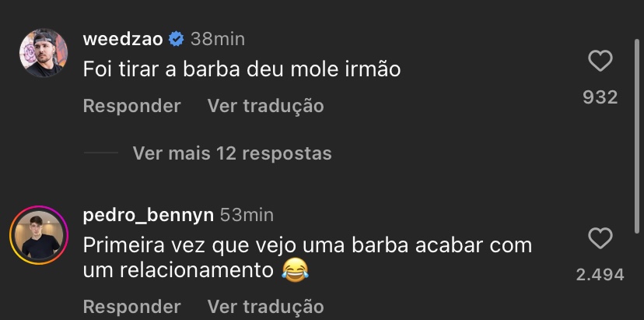Open the pedro_bennyn username link
The height and width of the screenshot is (320, 644).
(x=147, y=215)
